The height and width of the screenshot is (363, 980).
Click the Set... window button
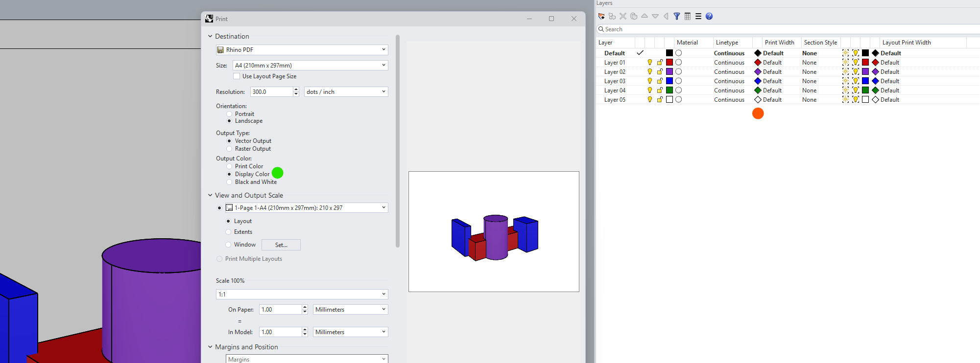281,245
